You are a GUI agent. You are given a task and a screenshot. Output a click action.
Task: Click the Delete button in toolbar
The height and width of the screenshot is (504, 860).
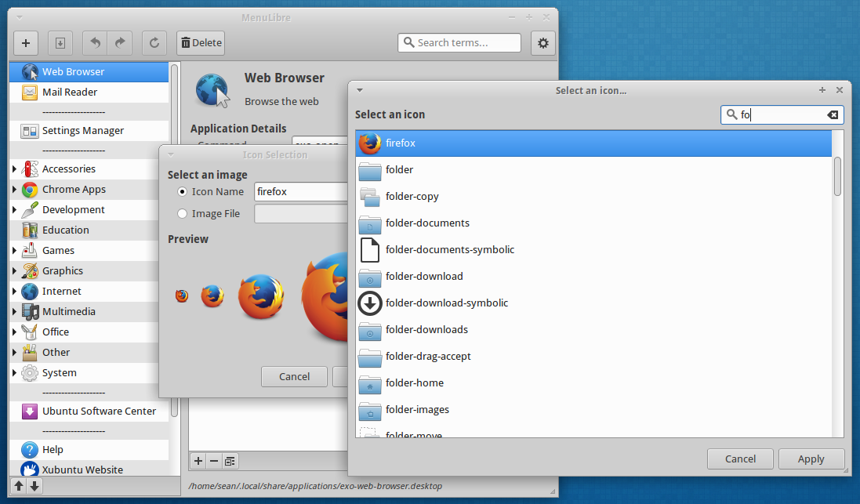201,43
